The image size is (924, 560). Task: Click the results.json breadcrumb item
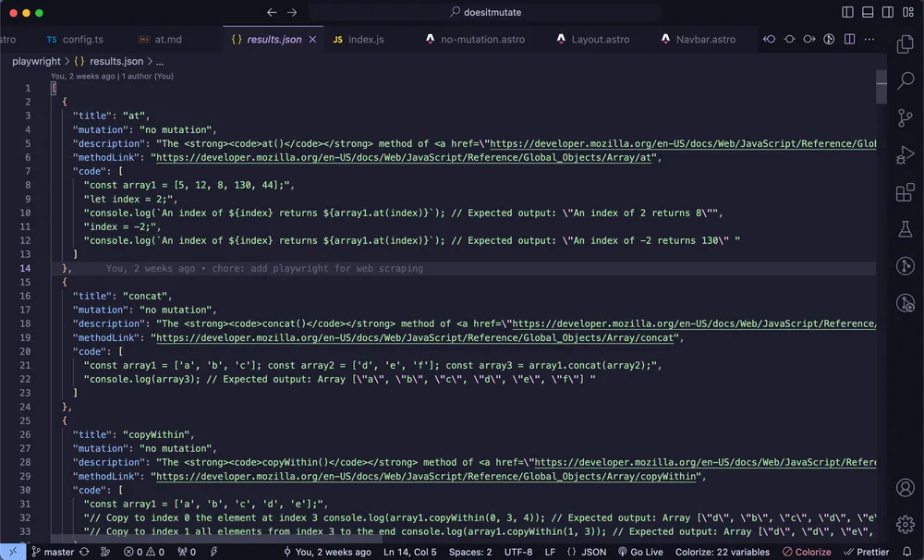109,61
